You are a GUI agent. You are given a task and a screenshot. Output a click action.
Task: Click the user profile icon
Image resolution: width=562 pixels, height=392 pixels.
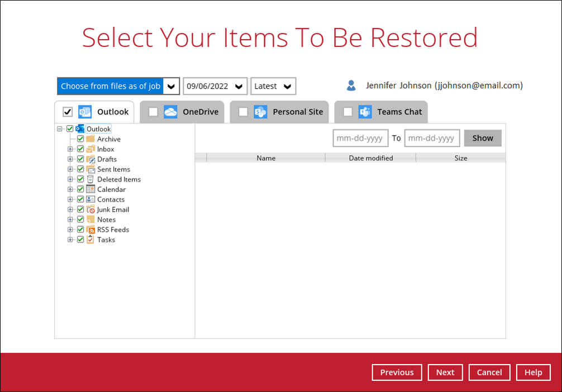click(x=351, y=85)
